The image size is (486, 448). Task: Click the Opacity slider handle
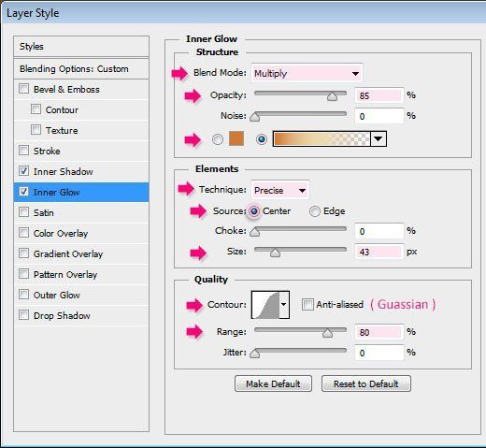click(333, 96)
